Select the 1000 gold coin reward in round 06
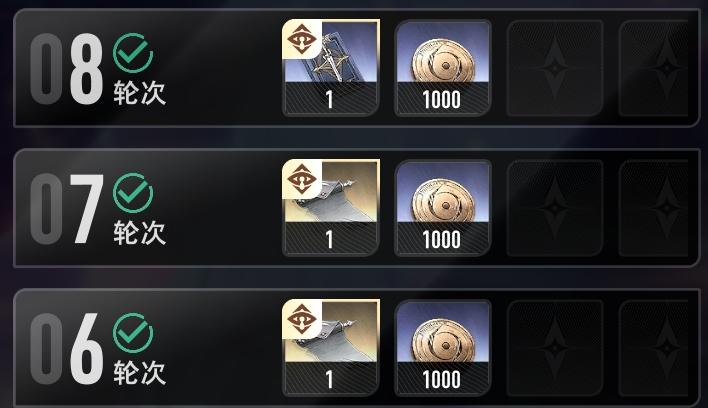Screen dimensions: 708x408 (x=443, y=348)
